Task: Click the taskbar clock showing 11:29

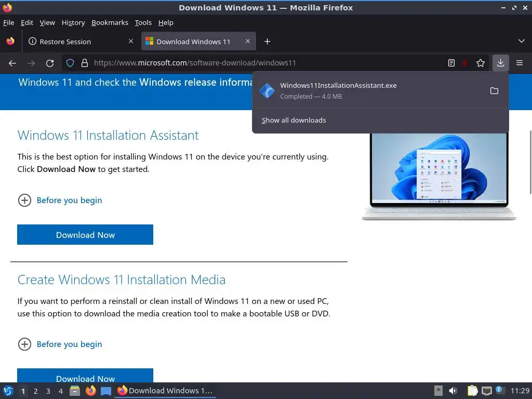Action: [520, 391]
